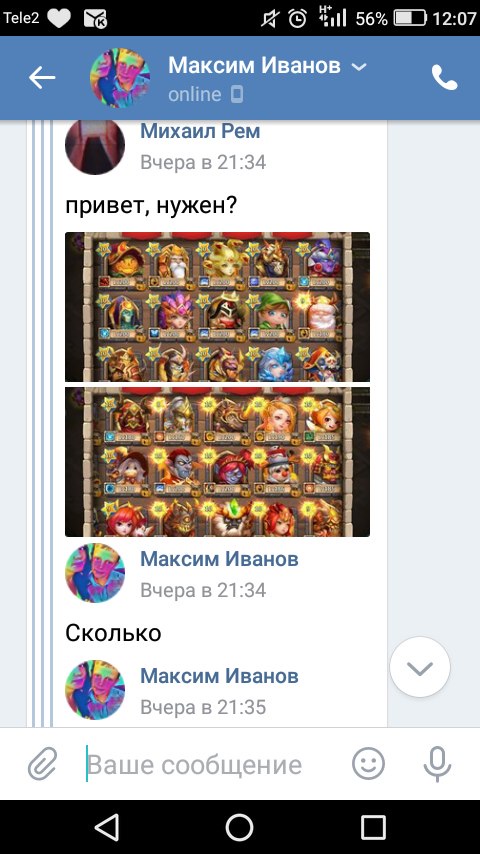Record voice message with microphone icon

[x=438, y=764]
